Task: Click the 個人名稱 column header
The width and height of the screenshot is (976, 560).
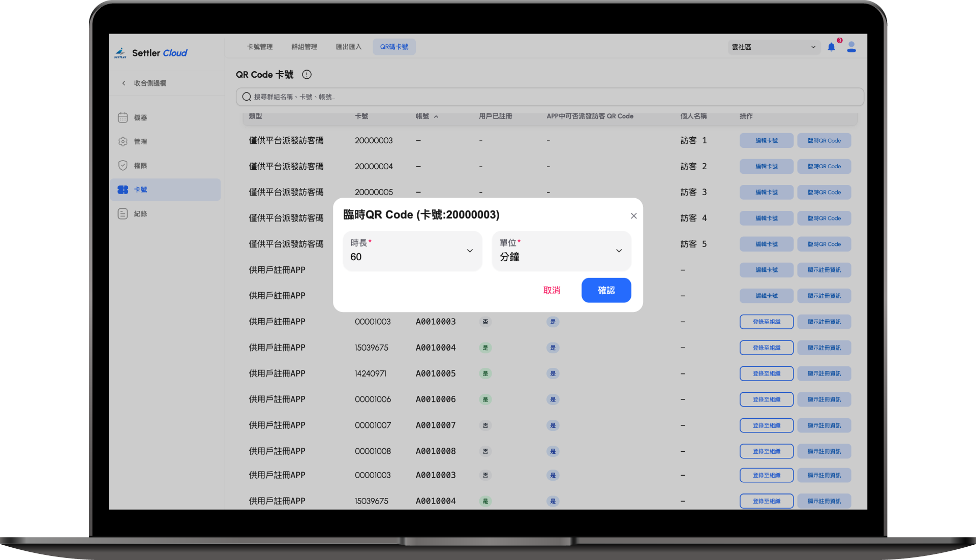Action: (693, 116)
